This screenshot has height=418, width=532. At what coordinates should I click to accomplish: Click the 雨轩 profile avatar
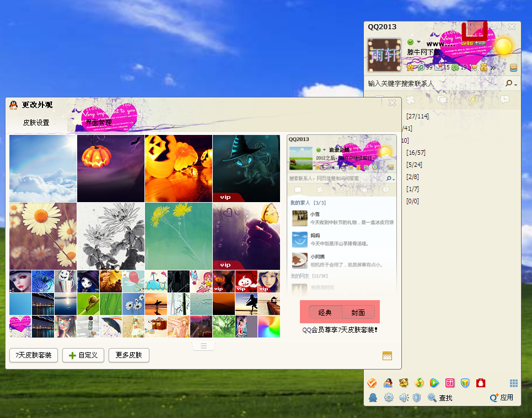pyautogui.click(x=384, y=55)
